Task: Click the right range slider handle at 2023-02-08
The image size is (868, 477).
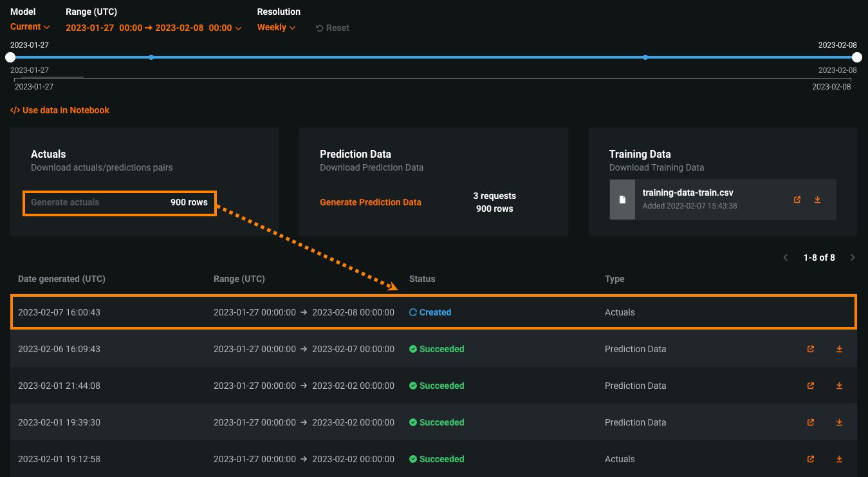Action: [x=857, y=57]
